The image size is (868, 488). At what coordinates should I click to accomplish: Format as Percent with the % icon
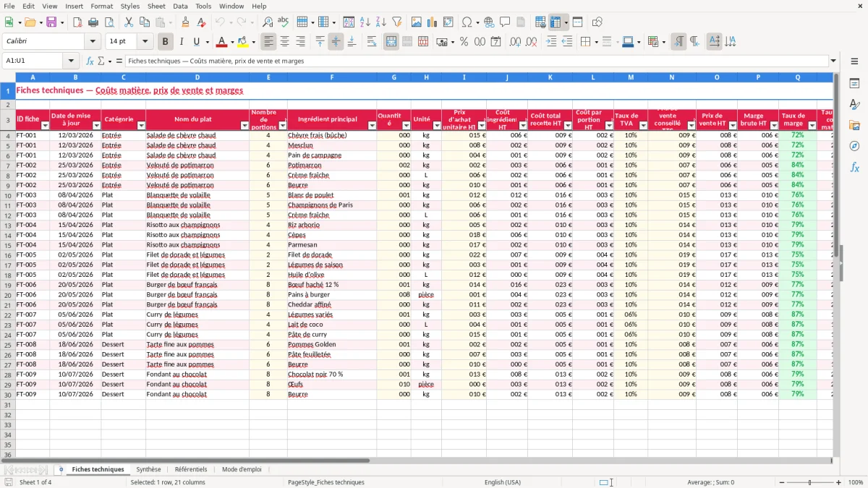click(464, 42)
